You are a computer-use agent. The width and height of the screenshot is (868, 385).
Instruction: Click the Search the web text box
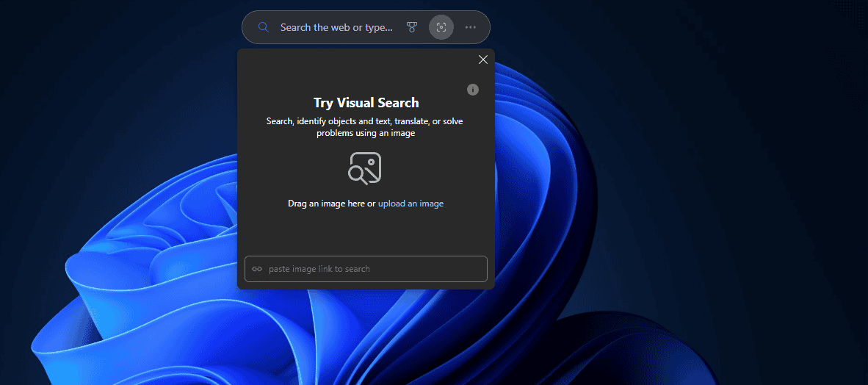(x=336, y=27)
